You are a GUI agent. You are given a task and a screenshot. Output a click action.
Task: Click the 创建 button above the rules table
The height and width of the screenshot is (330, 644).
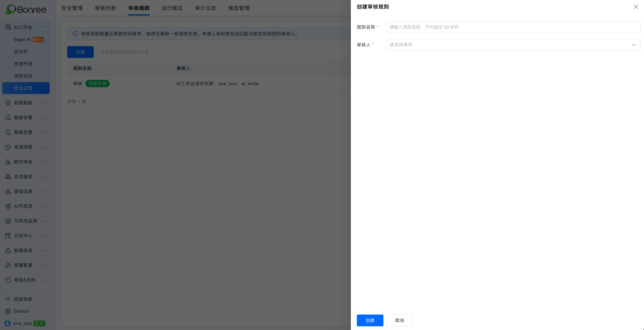coord(80,52)
